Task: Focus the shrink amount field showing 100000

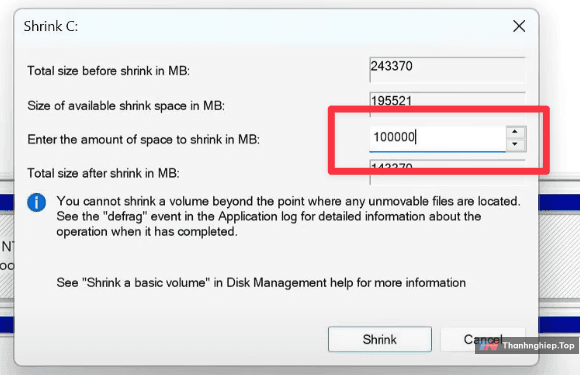Action: coord(438,138)
